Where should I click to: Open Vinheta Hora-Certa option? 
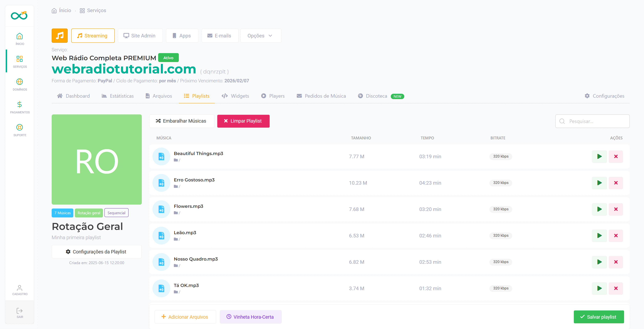(251, 317)
